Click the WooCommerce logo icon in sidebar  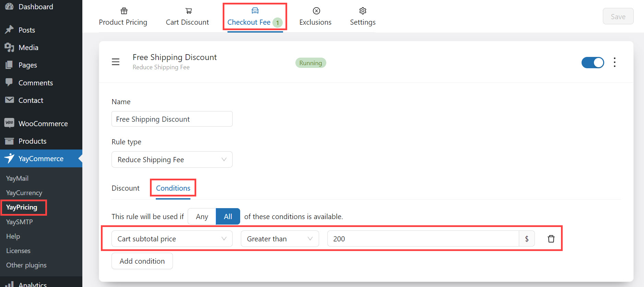[x=9, y=123]
